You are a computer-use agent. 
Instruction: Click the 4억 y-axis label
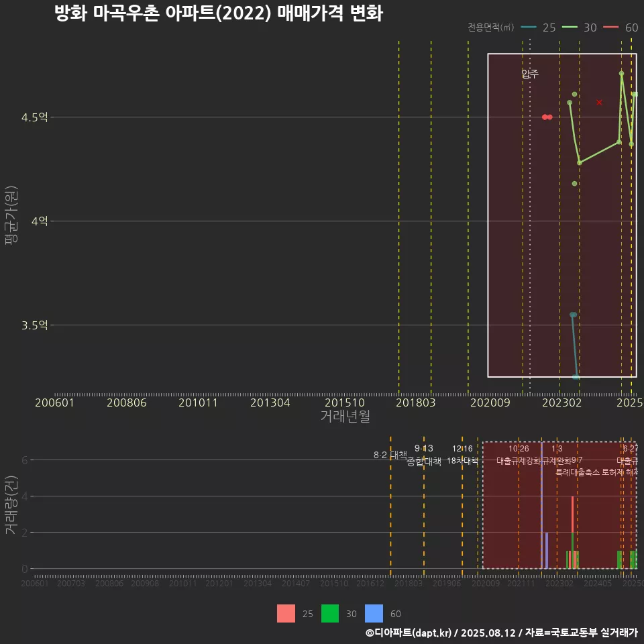coord(40,221)
